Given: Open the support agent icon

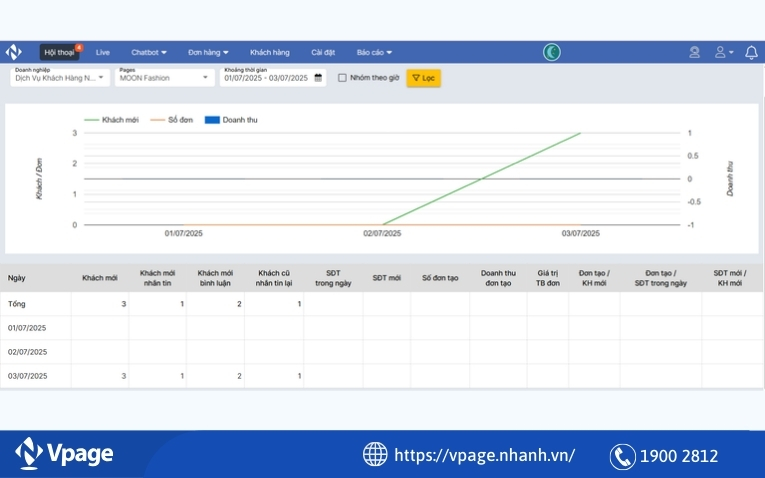Looking at the screenshot, I should 694,52.
